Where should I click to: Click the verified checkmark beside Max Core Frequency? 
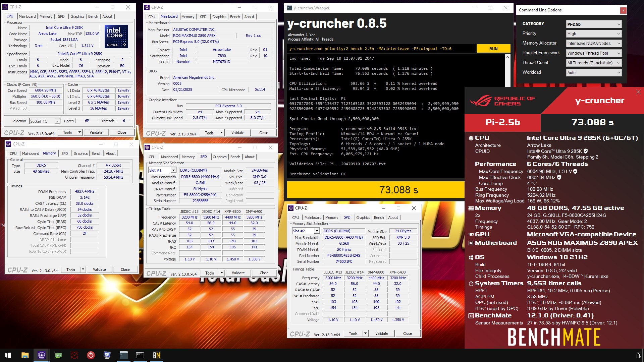coord(575,171)
